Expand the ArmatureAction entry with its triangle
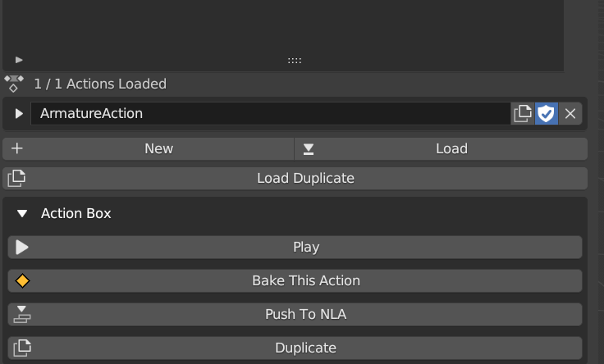Screen dimensions: 604x364 19,114
